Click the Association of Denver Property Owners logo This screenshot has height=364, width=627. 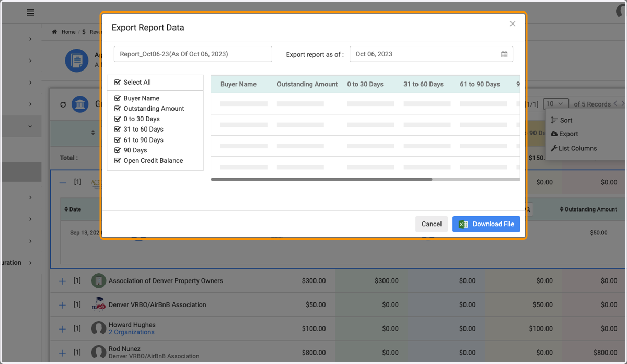[99, 281]
